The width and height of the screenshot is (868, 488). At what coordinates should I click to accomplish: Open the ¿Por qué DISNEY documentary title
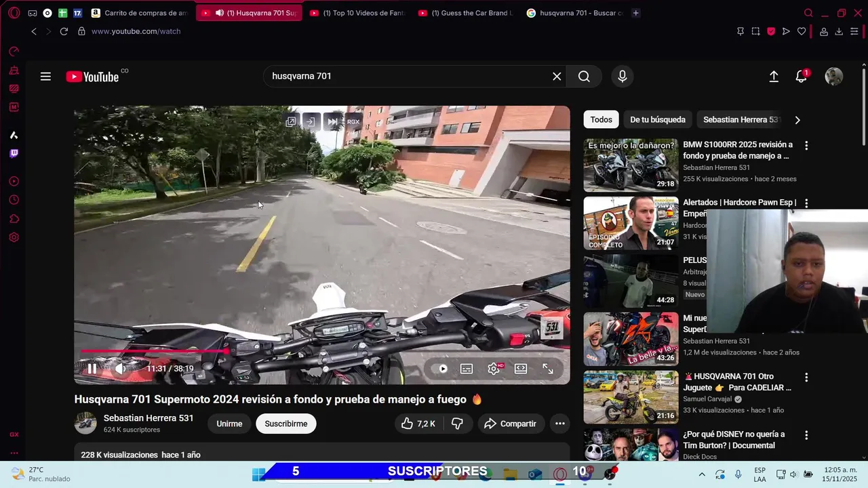pyautogui.click(x=734, y=440)
